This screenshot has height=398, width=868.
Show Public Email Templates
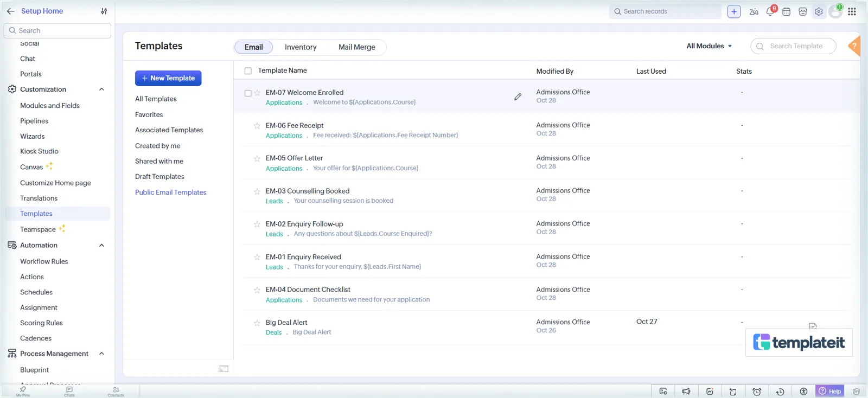[x=171, y=192]
